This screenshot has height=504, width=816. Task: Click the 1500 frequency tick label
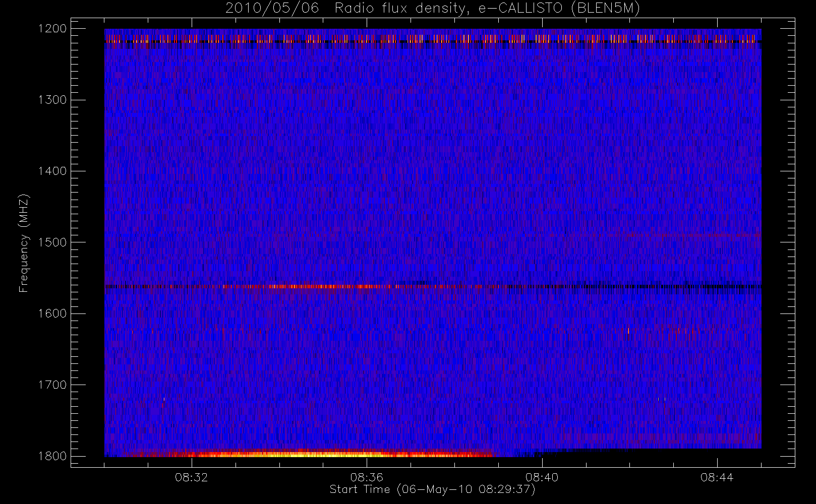click(52, 242)
